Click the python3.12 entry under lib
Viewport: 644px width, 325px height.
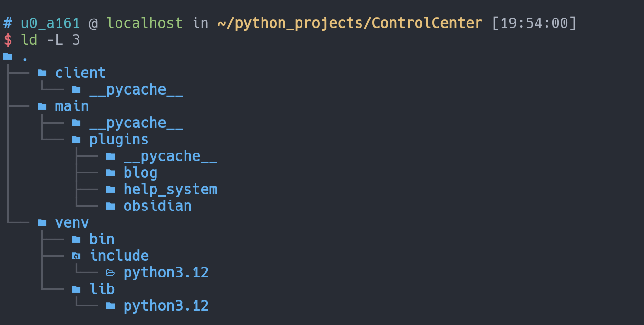coord(166,306)
